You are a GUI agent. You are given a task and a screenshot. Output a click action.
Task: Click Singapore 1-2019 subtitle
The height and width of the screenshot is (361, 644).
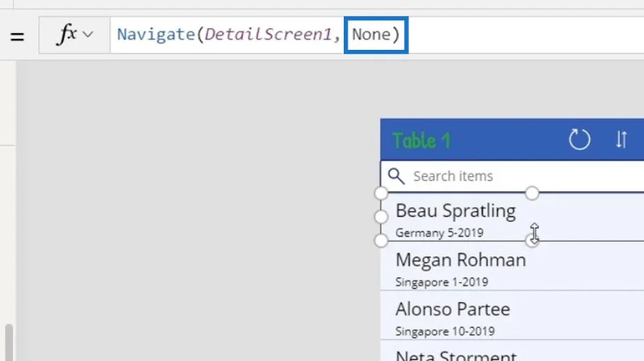point(441,282)
